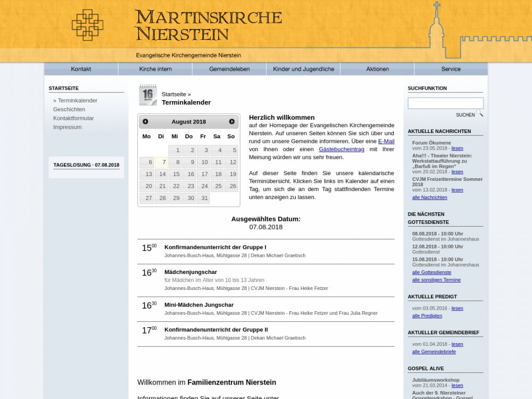The width and height of the screenshot is (532, 399).
Task: Click into the search text field
Action: (445, 103)
